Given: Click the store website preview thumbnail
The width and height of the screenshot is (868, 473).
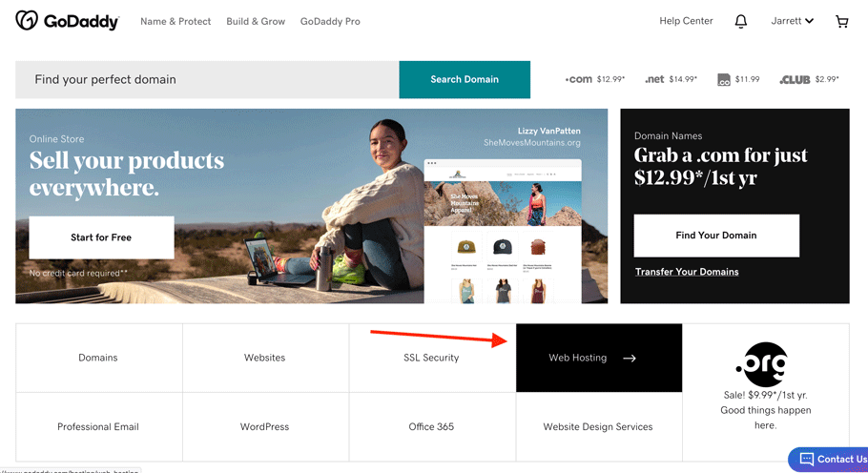Looking at the screenshot, I should pos(503,231).
